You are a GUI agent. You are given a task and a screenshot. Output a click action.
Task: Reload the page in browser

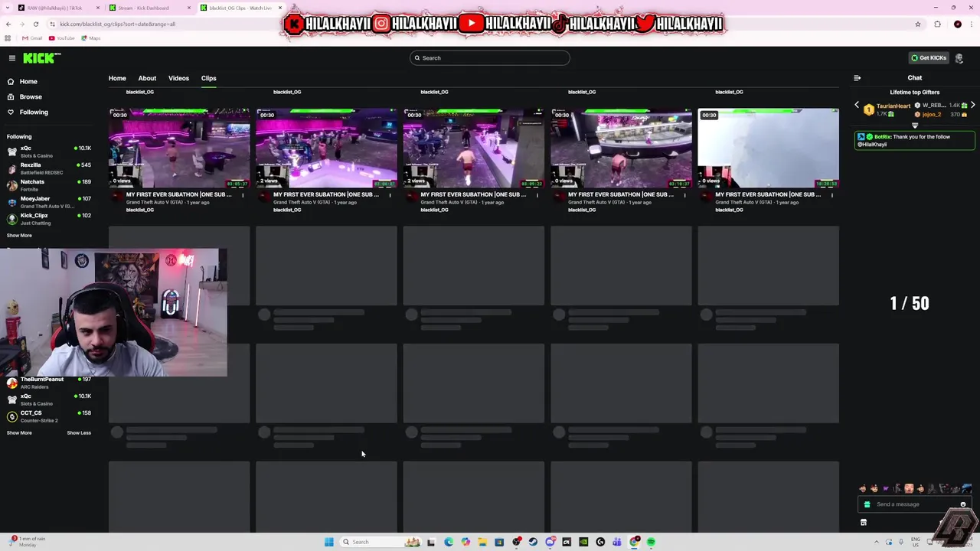35,24
